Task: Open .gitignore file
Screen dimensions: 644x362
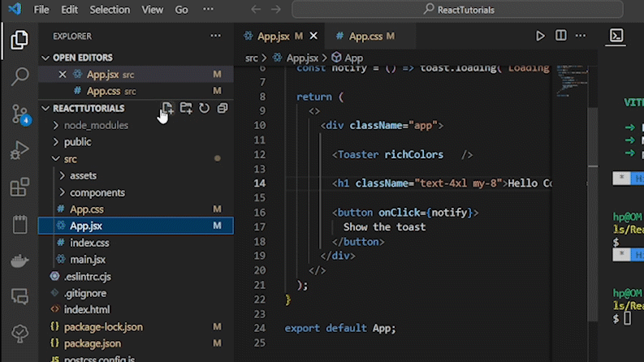Action: (x=136, y=293)
